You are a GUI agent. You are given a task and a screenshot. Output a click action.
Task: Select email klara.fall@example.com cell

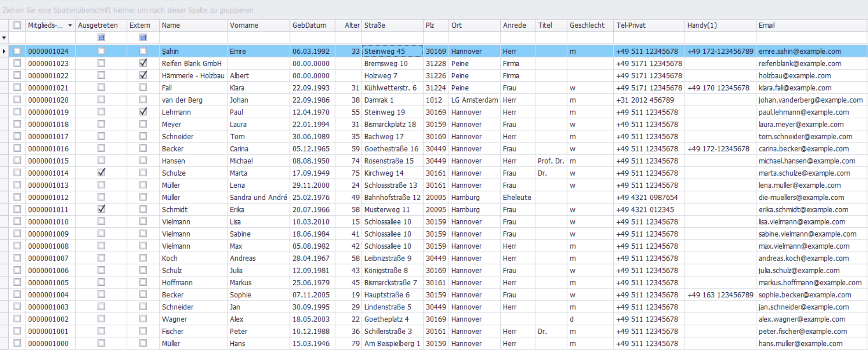795,88
